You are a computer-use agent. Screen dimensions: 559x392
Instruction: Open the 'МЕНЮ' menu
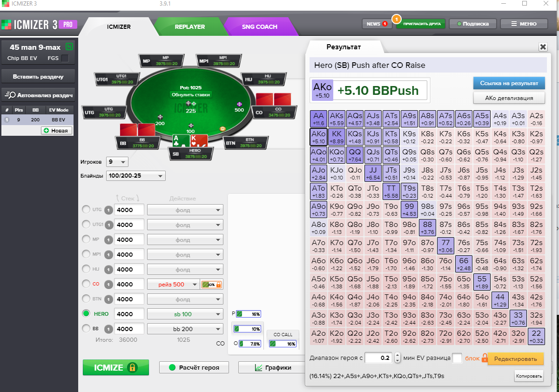coord(524,24)
